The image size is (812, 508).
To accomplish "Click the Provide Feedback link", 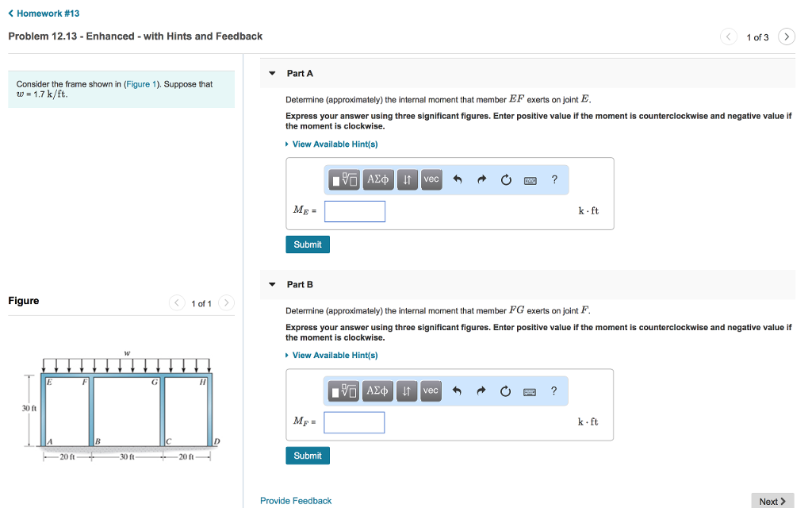I will tap(296, 501).
